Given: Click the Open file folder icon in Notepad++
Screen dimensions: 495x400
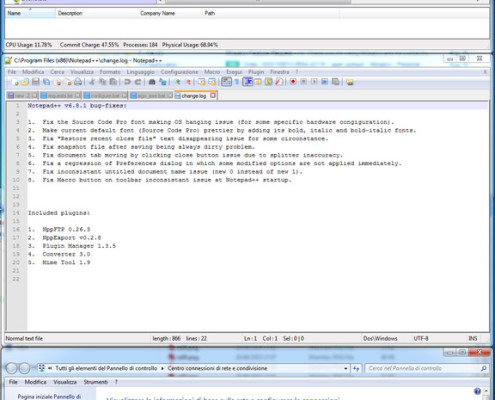Looking at the screenshot, I should 25,82.
